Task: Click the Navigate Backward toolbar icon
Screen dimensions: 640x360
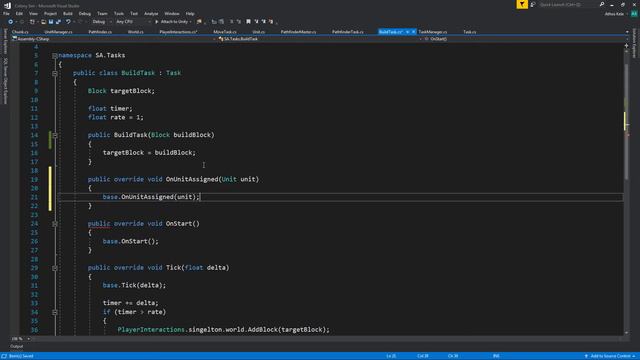Action: 11,22
